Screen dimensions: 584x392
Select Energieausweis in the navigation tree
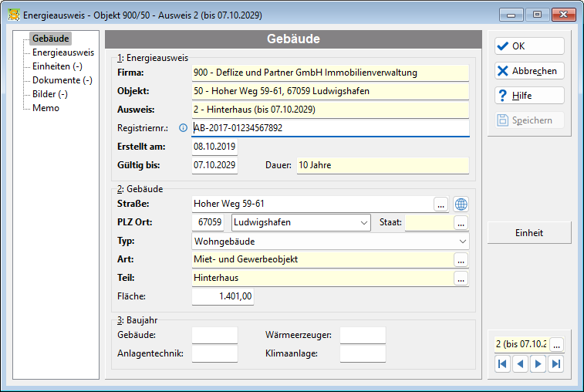[x=63, y=52]
